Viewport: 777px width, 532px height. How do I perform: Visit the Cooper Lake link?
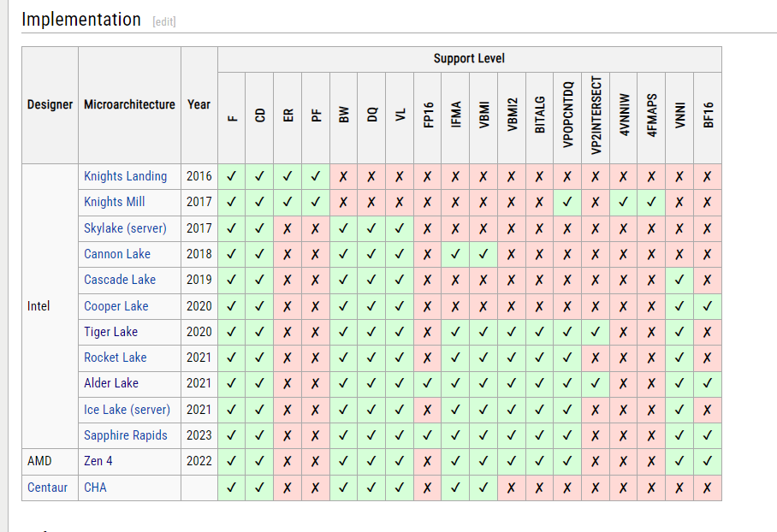point(116,306)
